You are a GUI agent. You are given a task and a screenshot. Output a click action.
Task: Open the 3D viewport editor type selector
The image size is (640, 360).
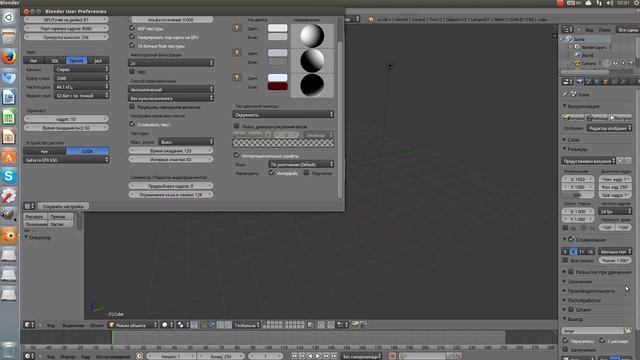pyautogui.click(x=29, y=325)
